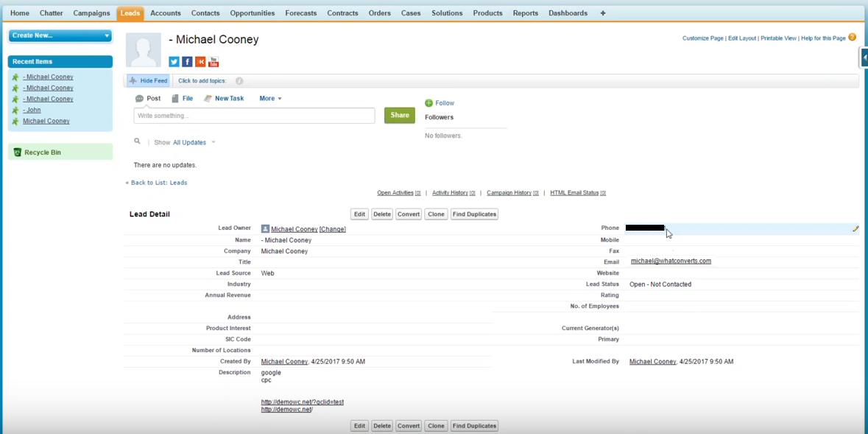Click the File document icon

tap(175, 99)
